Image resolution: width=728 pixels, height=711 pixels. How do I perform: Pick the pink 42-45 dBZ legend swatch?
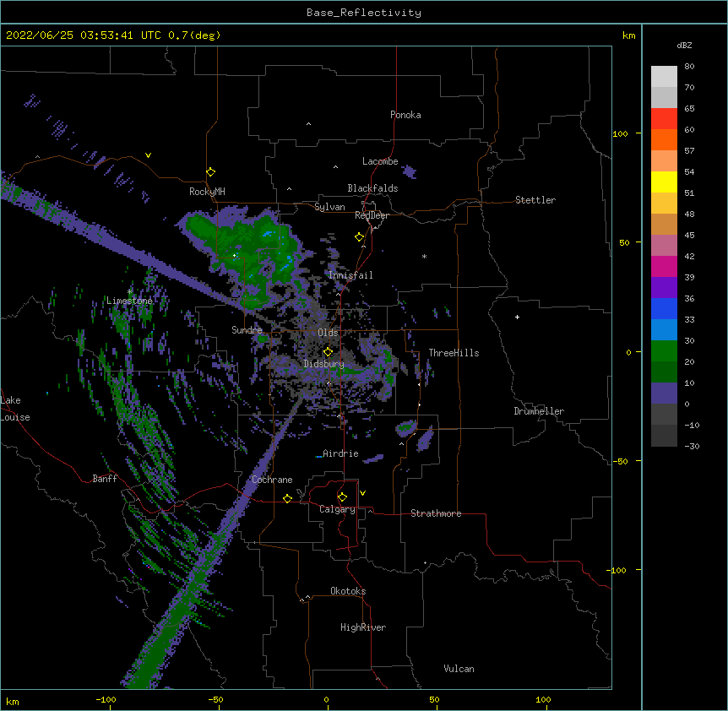coord(664,246)
